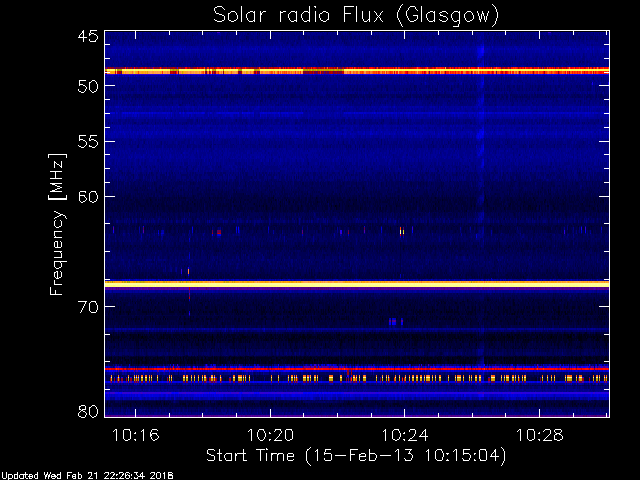Click the 10:28 time tick label

[539, 435]
